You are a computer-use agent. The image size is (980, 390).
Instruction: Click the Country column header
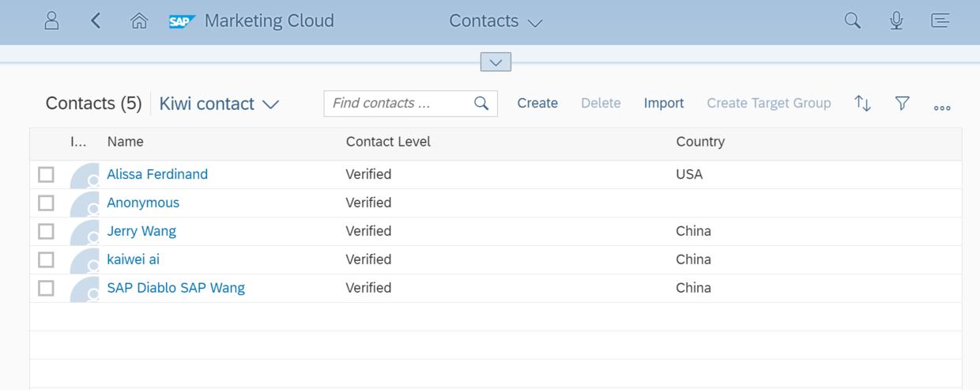pos(700,142)
